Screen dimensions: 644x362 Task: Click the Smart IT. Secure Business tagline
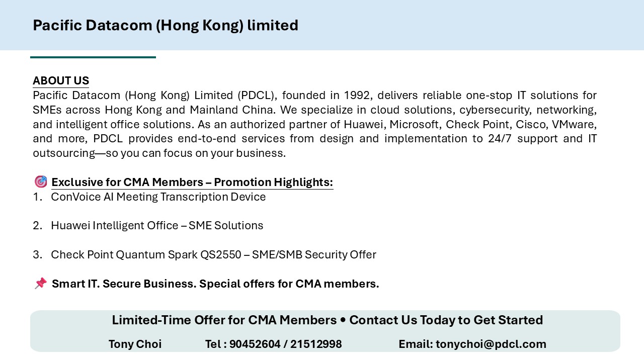215,284
